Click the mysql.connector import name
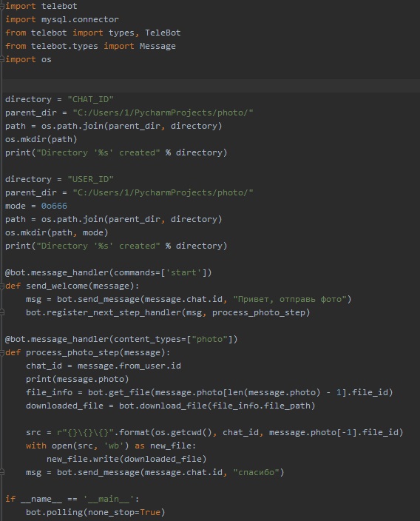This screenshot has width=420, height=521. point(80,19)
